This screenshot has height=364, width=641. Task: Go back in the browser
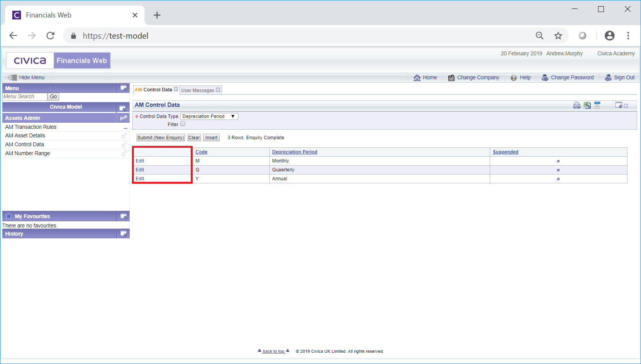pos(13,36)
